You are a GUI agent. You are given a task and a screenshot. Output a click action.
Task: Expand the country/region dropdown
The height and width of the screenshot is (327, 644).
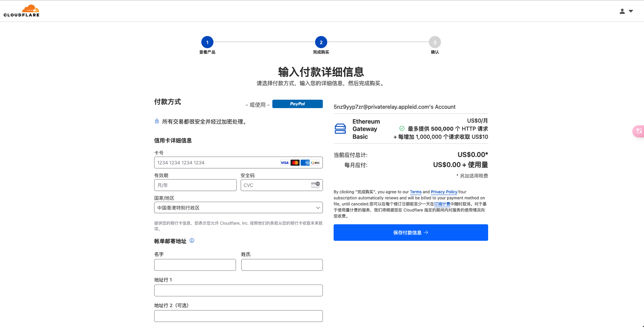coord(238,208)
